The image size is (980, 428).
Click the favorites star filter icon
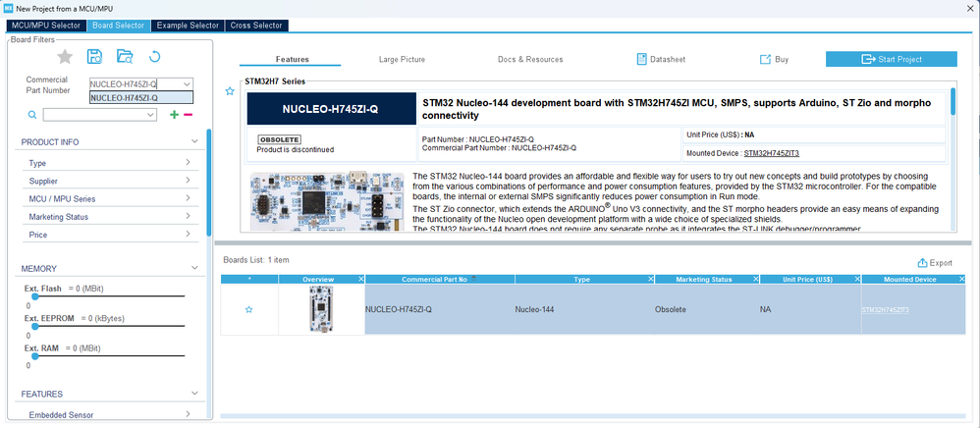click(x=65, y=57)
